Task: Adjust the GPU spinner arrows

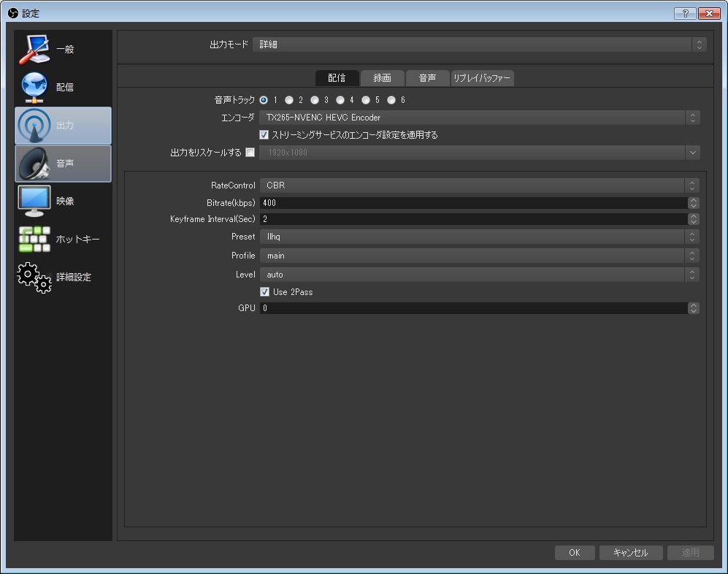Action: (694, 308)
